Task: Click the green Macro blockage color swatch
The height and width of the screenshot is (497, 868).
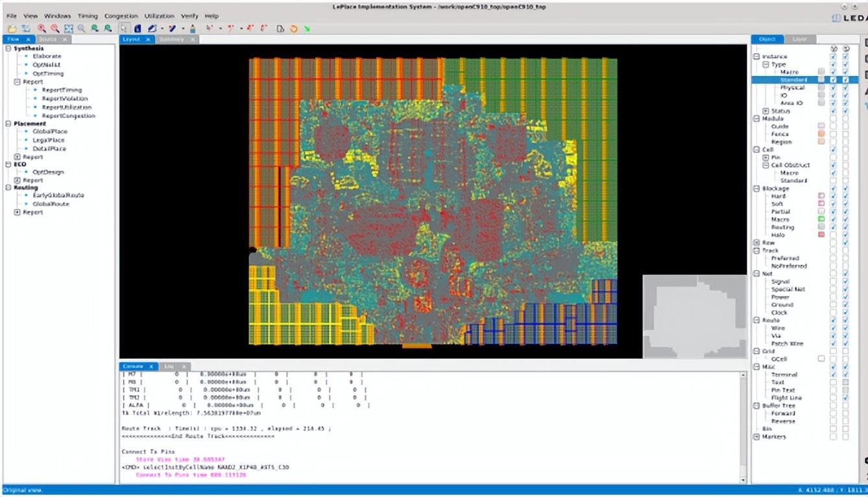Action: (x=821, y=220)
